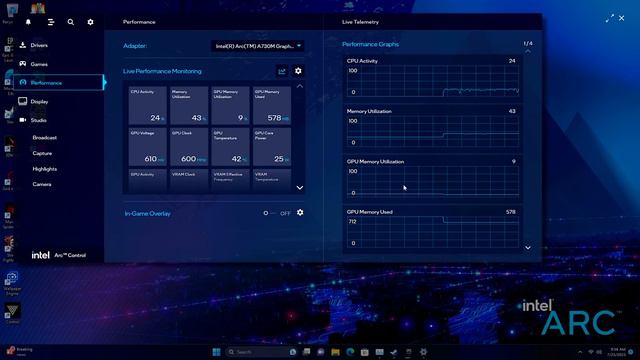Open the Adapter dropdown

tap(258, 46)
